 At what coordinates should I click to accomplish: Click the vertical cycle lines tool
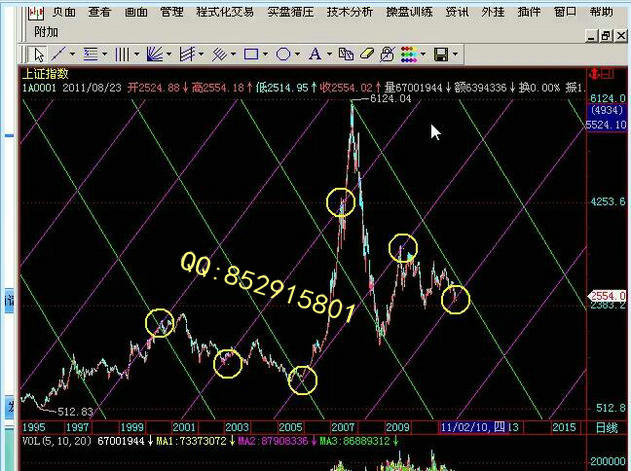coord(122,54)
